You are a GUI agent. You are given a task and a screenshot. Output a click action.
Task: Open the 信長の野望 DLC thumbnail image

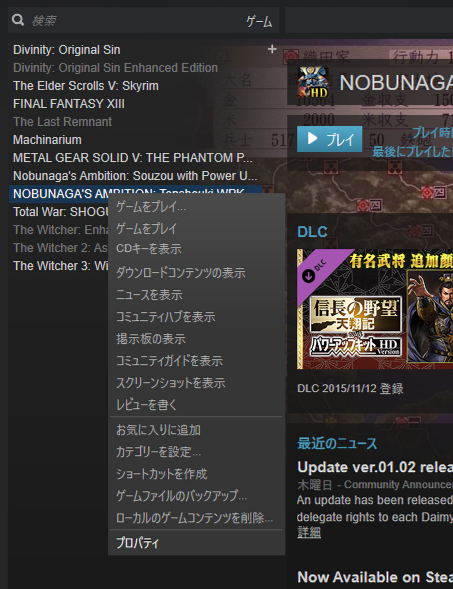click(x=375, y=309)
